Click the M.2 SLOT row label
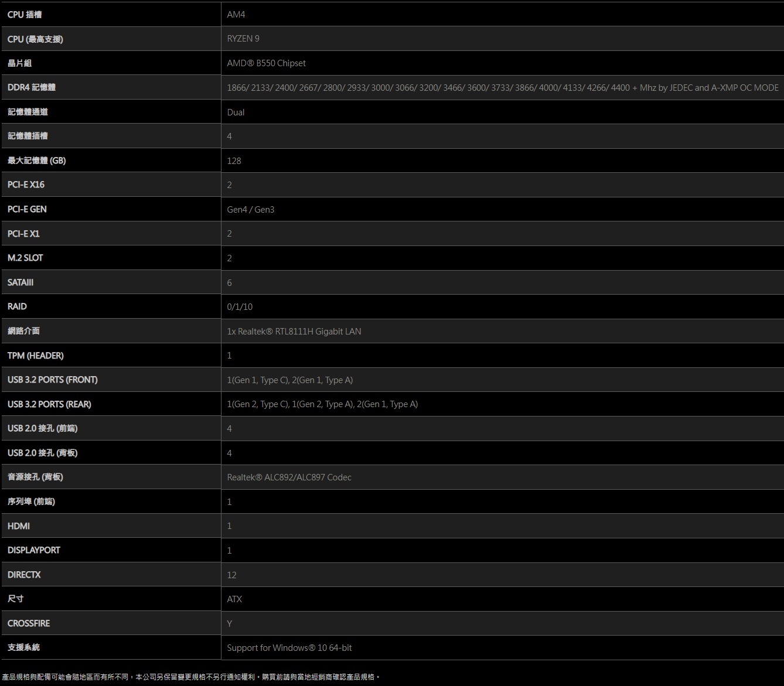This screenshot has width=784, height=686. click(x=25, y=258)
